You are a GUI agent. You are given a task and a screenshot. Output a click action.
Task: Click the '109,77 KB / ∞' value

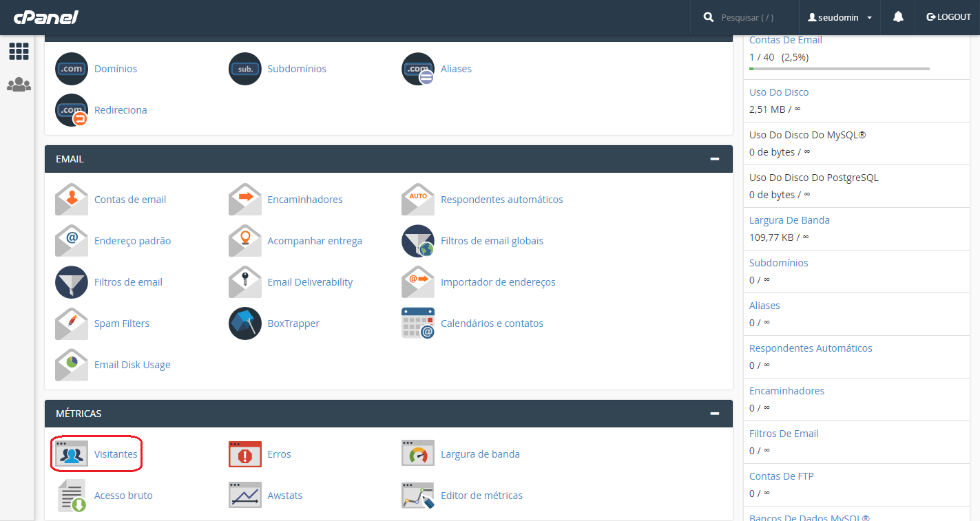(x=779, y=237)
